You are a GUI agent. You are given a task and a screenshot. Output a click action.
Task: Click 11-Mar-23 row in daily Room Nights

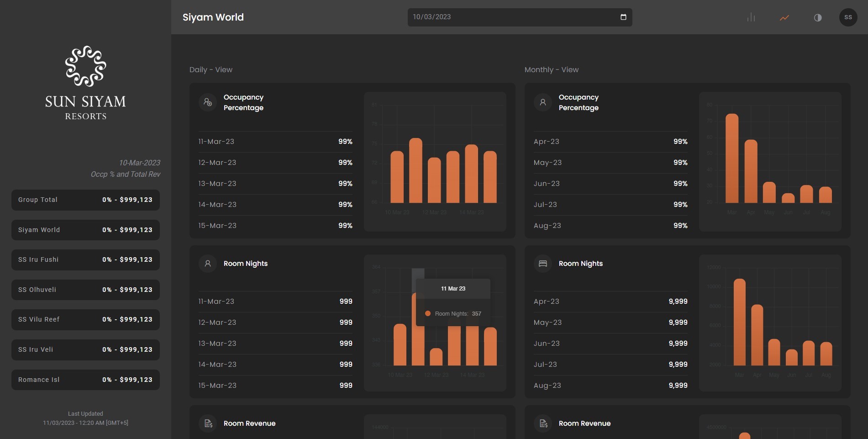click(x=275, y=301)
